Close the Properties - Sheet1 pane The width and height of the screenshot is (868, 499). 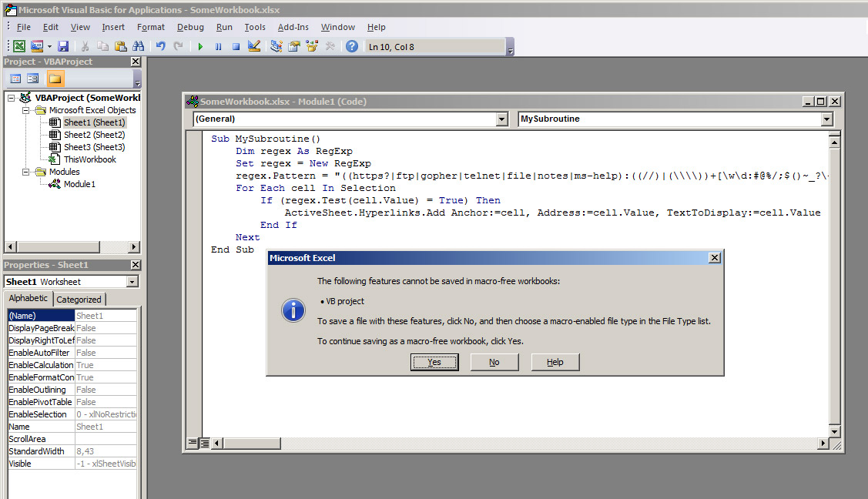pyautogui.click(x=136, y=265)
